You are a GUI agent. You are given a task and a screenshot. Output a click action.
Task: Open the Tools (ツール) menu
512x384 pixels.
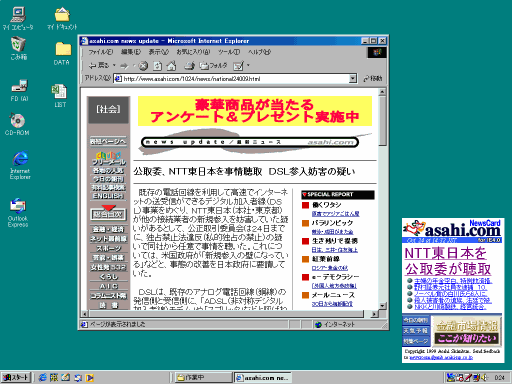click(x=229, y=52)
